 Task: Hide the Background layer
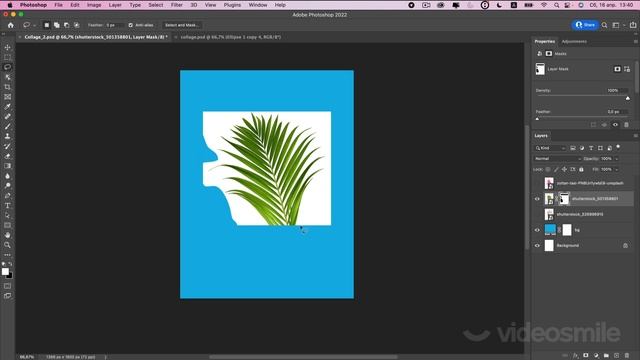point(537,246)
